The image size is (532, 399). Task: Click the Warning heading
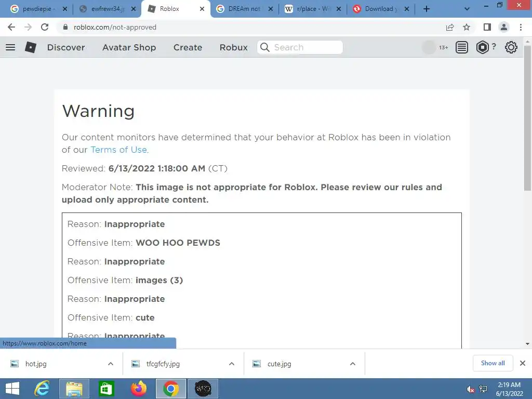coord(98,111)
